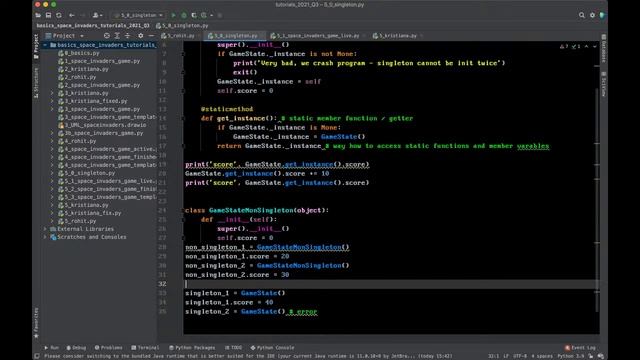Start debugging with the green bug icon
Image resolution: width=640 pixels, height=360 pixels.
coord(184,15)
